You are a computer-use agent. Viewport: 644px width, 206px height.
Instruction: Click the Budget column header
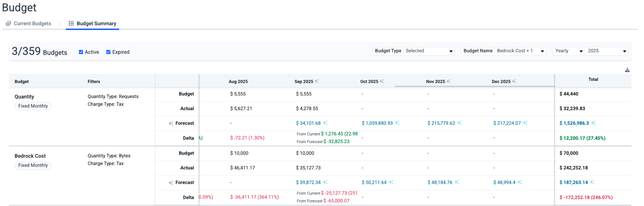(x=22, y=82)
